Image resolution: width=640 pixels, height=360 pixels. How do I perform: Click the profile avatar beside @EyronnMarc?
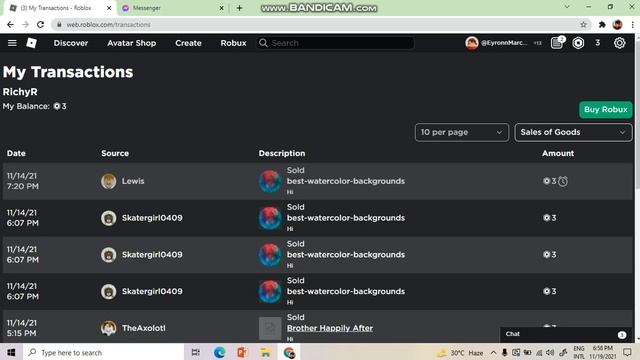pyautogui.click(x=471, y=43)
